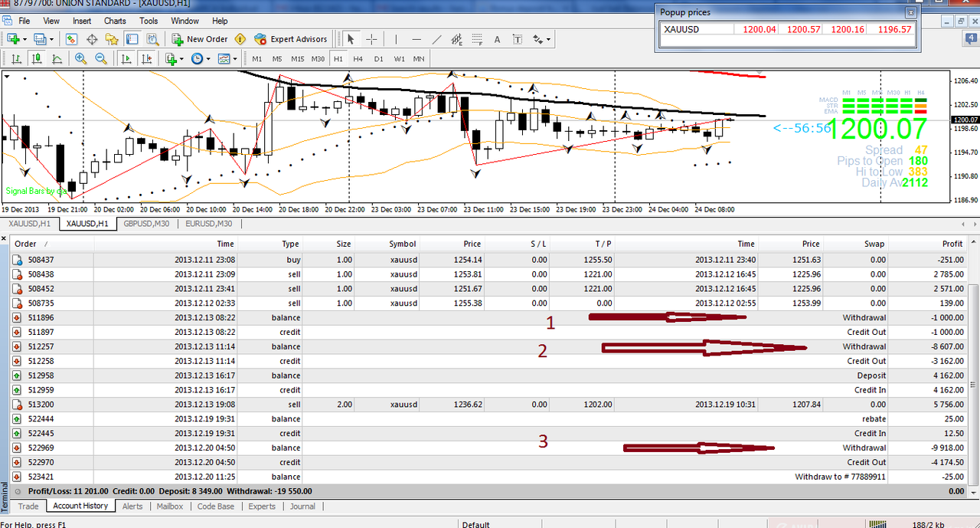The width and height of the screenshot is (980, 528).
Task: Click the green icon of deposit entry 512958
Action: pyautogui.click(x=18, y=376)
